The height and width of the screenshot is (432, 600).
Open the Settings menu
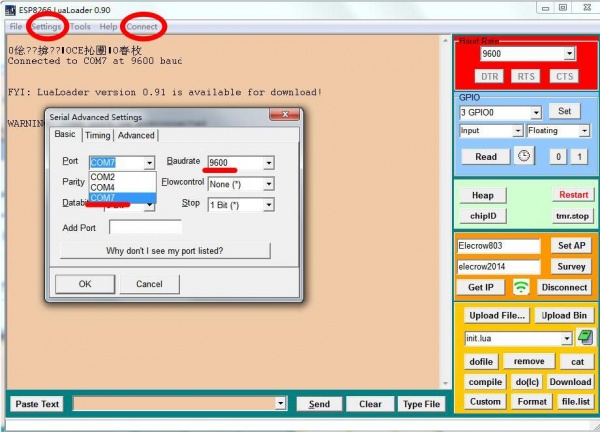pos(46,26)
